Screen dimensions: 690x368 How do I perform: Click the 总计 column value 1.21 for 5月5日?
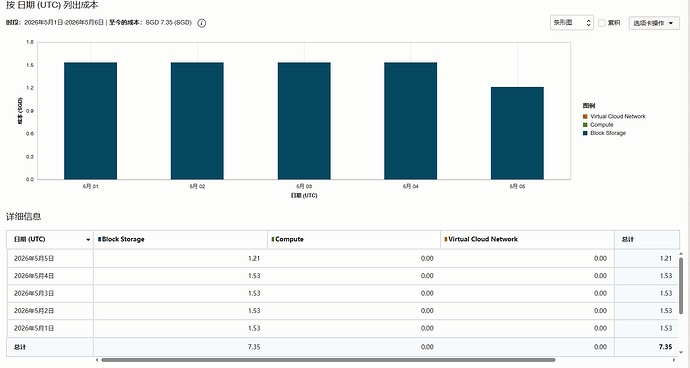tap(666, 258)
